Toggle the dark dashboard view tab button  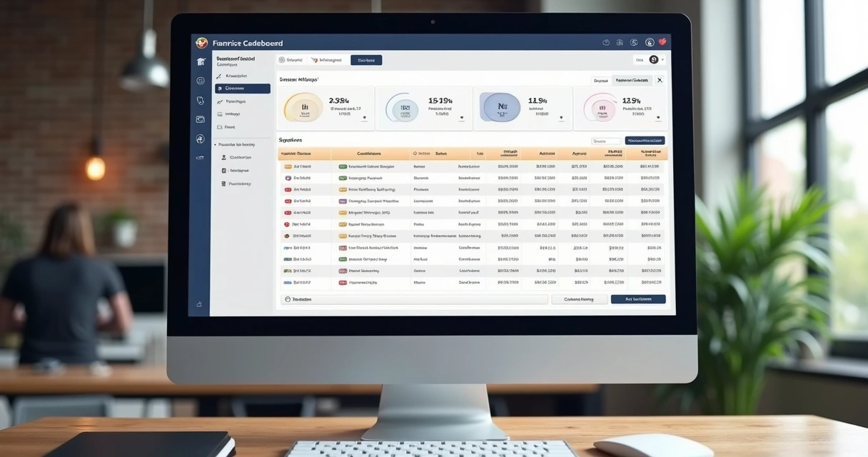tap(366, 59)
